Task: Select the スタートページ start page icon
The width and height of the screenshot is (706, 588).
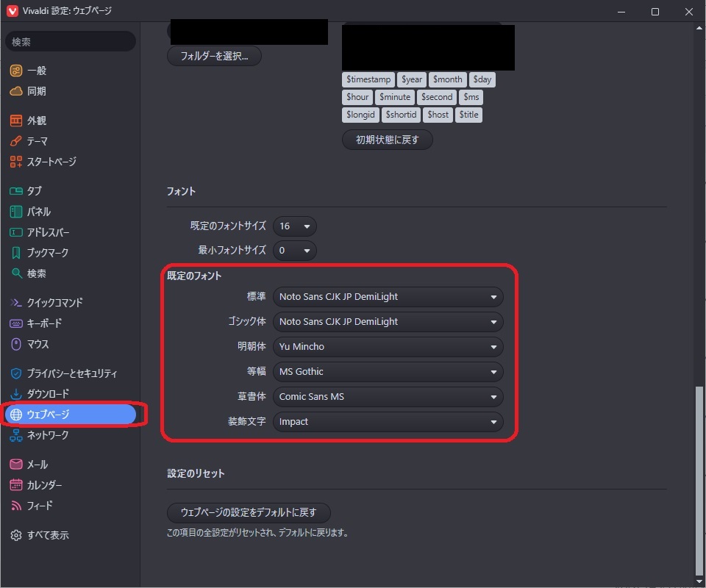Action: click(16, 162)
